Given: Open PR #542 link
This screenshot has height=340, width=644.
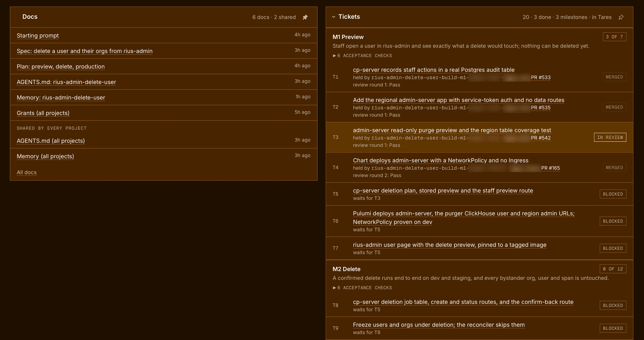Looking at the screenshot, I should click(x=541, y=138).
